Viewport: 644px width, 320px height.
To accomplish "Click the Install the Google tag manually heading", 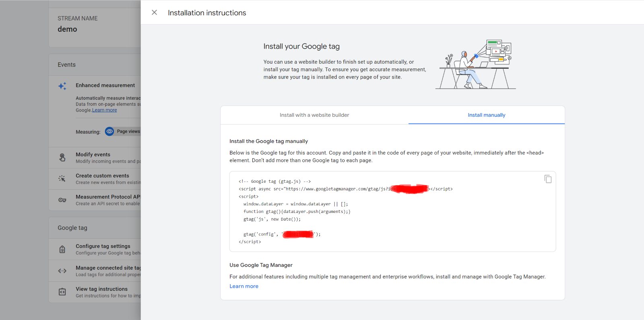I will pyautogui.click(x=268, y=141).
